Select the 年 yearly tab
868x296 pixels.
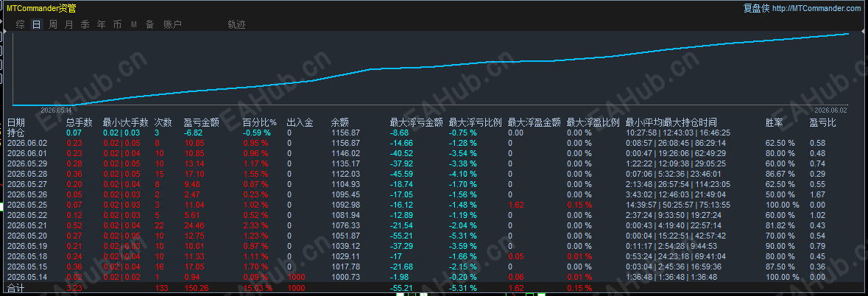(102, 24)
